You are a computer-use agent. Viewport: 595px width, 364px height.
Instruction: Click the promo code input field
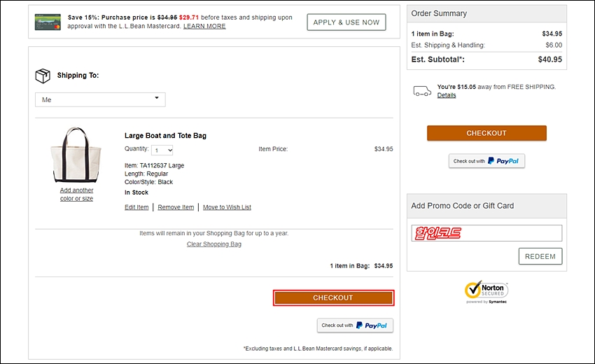487,233
